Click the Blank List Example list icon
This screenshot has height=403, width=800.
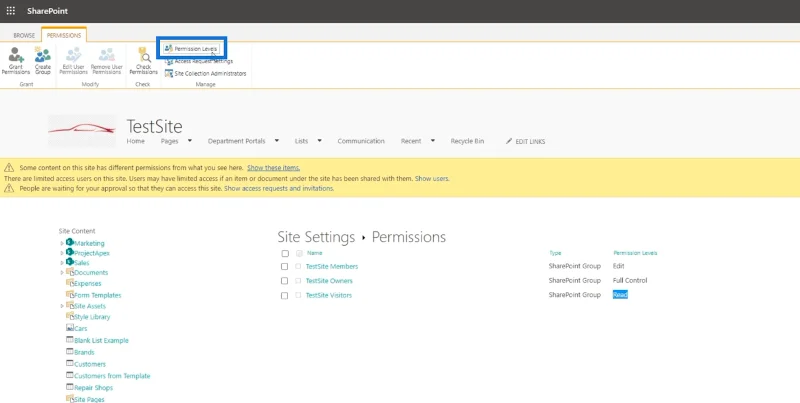pos(70,339)
